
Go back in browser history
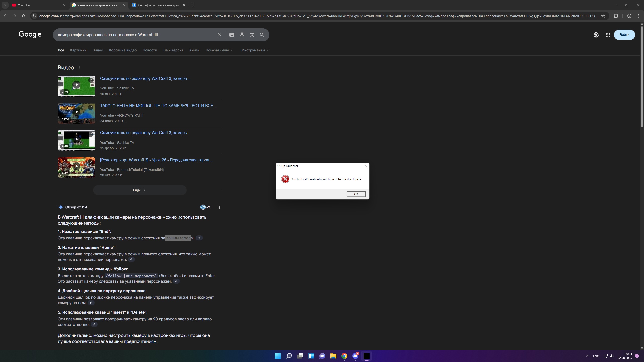coord(6,16)
